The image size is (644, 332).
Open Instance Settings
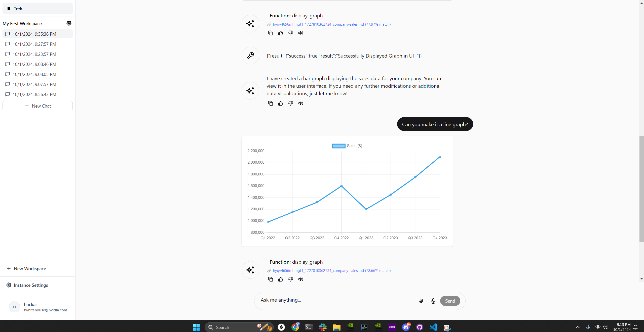[31, 285]
